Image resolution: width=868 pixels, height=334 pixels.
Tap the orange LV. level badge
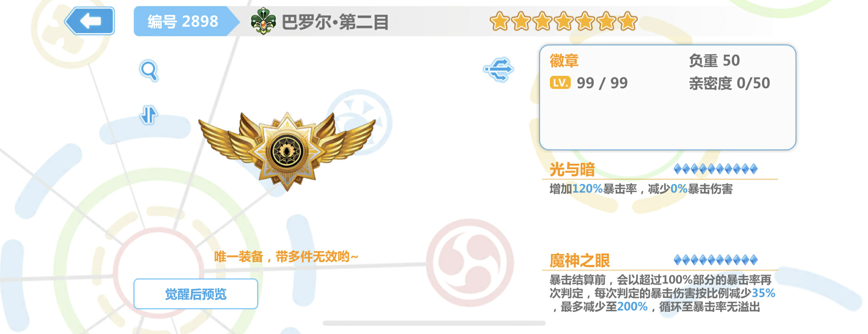coord(560,83)
